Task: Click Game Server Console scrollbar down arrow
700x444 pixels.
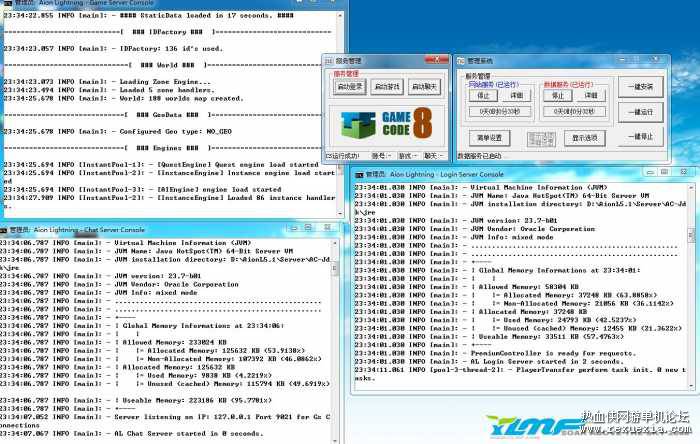Action: point(340,213)
